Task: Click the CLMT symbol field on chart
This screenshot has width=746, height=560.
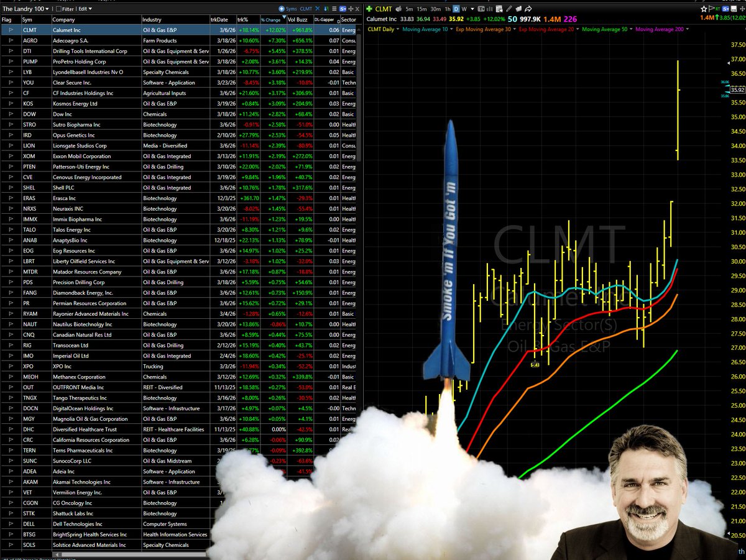Action: click(x=384, y=9)
